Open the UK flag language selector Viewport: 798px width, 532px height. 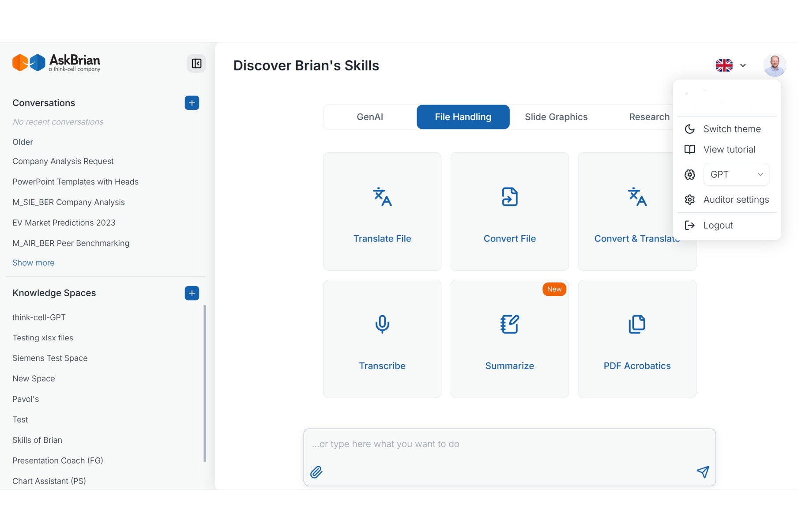tap(730, 65)
